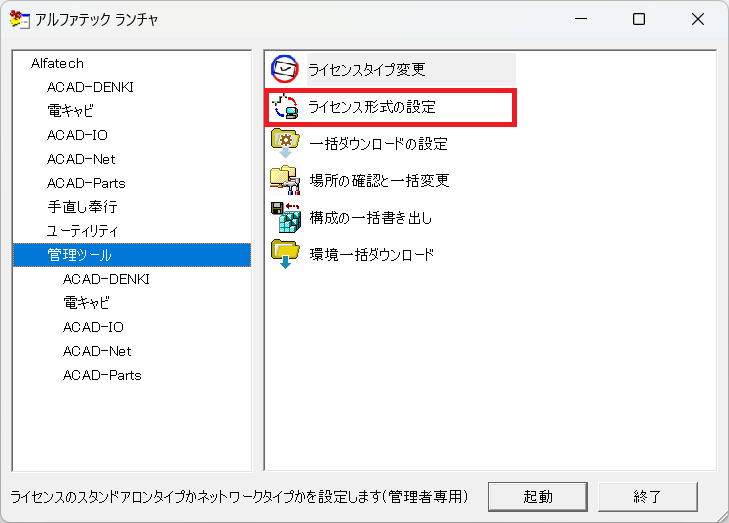
Task: Select ACAD-DENKI under 管理ツール
Action: tap(106, 279)
